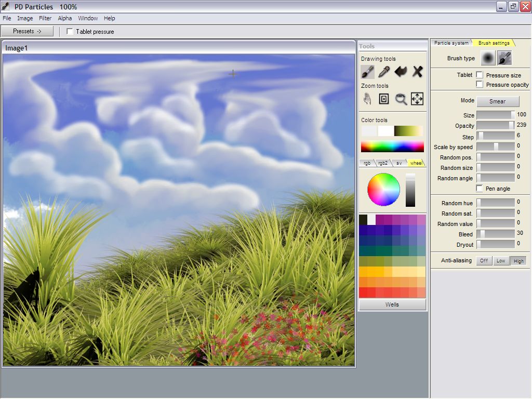532x399 pixels.
Task: Click the black arrow drawing tool
Action: click(x=401, y=72)
